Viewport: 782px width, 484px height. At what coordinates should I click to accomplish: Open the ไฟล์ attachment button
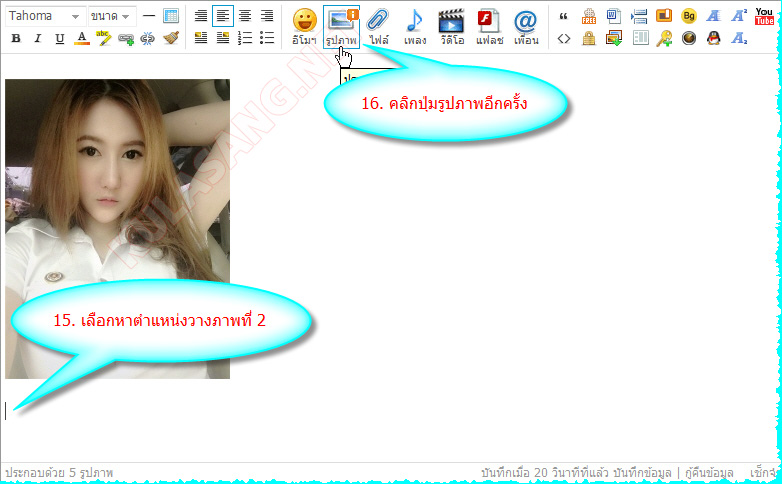point(378,27)
